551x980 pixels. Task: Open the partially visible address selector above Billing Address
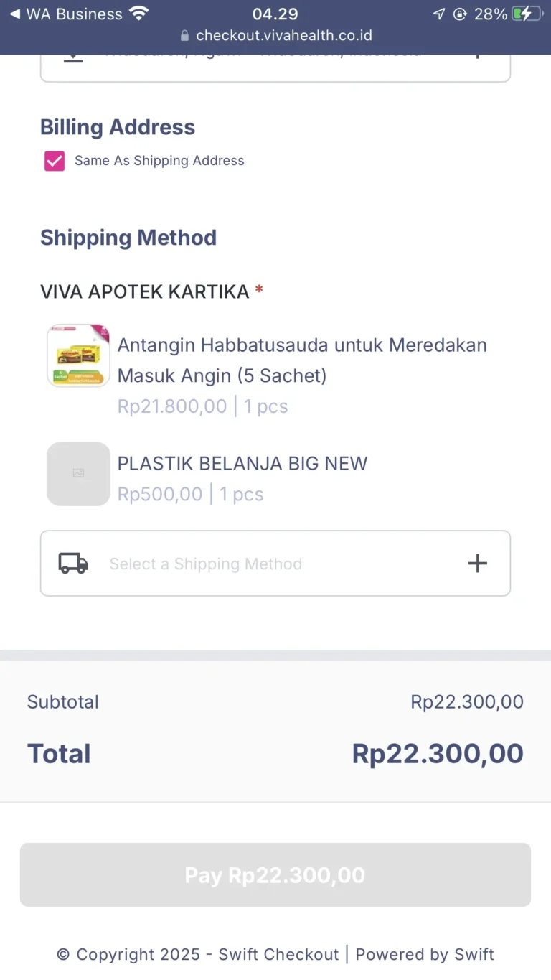275,66
